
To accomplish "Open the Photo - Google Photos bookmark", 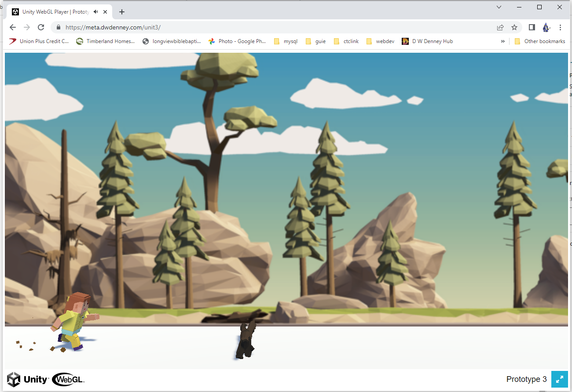I will pyautogui.click(x=237, y=41).
